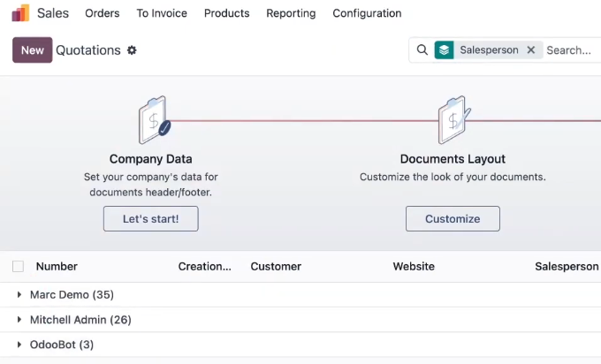Click the search magnifier icon
The width and height of the screenshot is (601, 364).
coord(422,49)
